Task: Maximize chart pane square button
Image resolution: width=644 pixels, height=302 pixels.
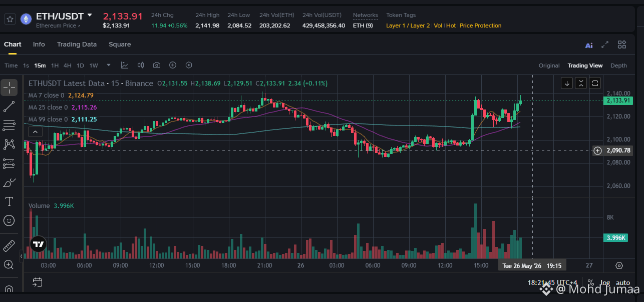Action: 595,83
